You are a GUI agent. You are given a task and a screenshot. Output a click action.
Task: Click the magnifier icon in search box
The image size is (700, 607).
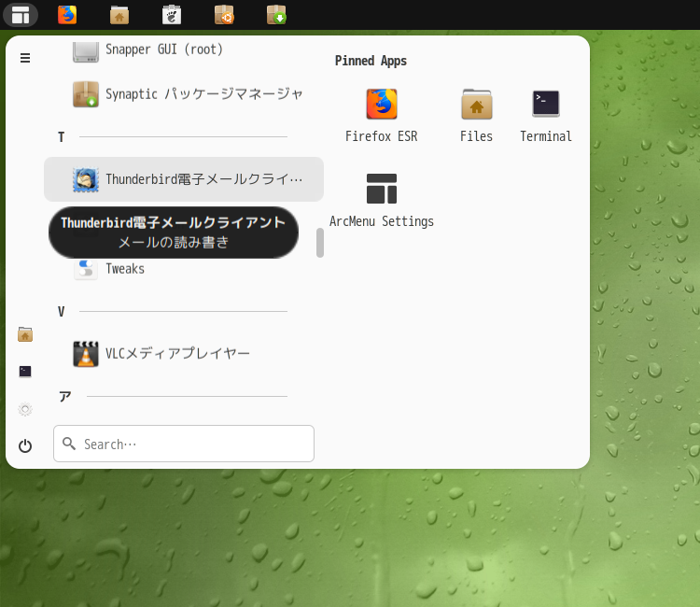point(69,444)
